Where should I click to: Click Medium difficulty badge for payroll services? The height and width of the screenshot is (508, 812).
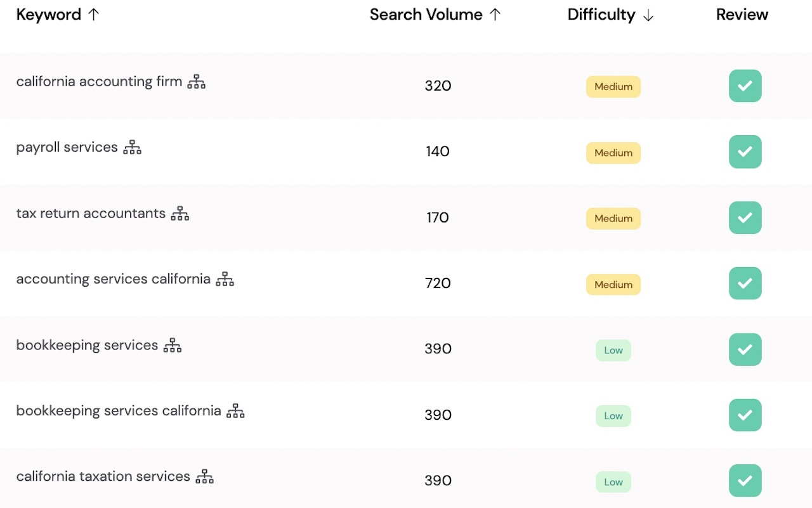(613, 153)
